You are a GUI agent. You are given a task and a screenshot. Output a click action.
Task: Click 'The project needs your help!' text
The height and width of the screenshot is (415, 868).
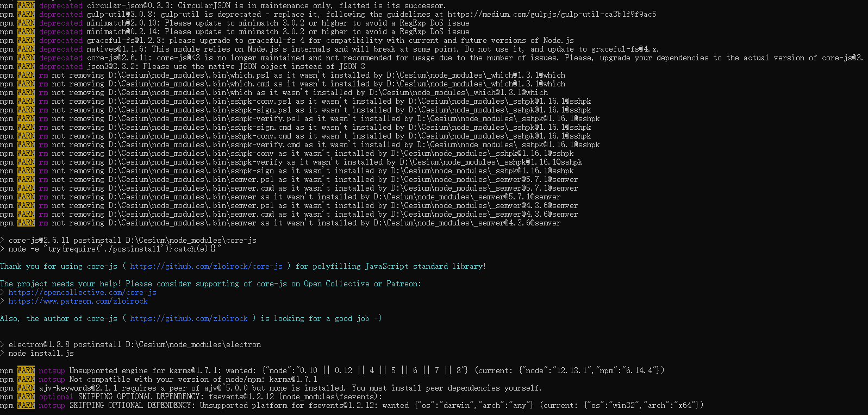coord(60,284)
